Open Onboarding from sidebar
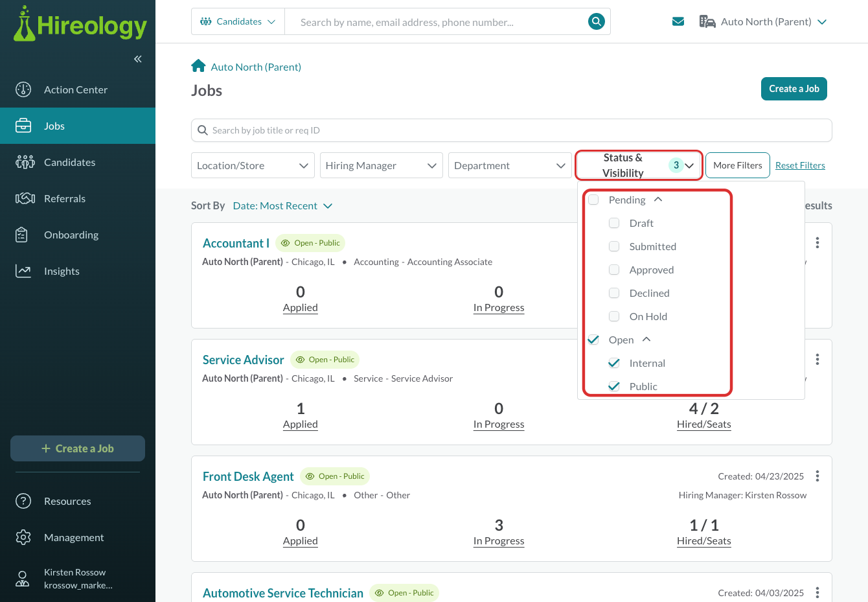 [78, 235]
